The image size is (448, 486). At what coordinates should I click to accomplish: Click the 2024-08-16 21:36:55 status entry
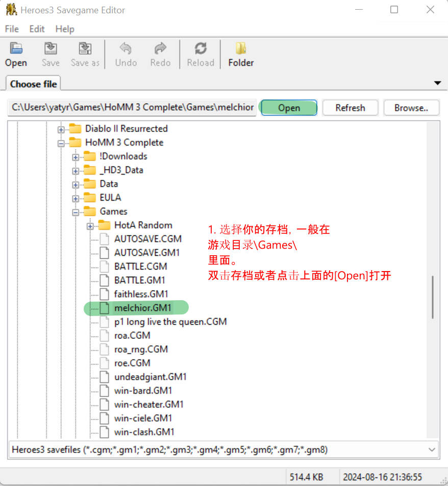click(x=382, y=477)
